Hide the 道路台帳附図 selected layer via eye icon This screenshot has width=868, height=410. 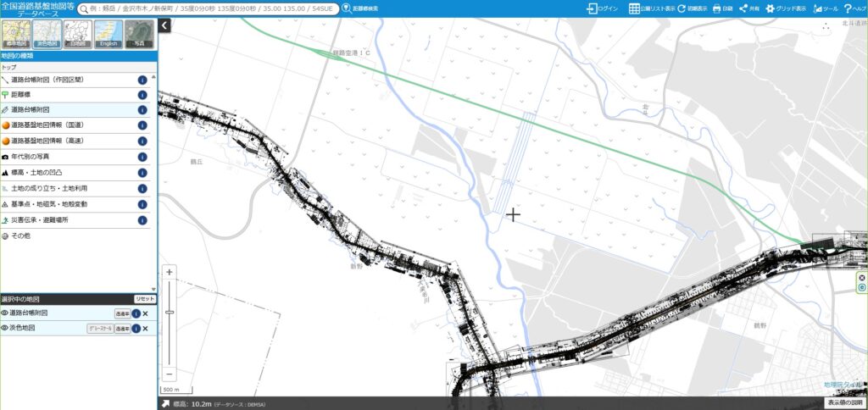tap(5, 313)
